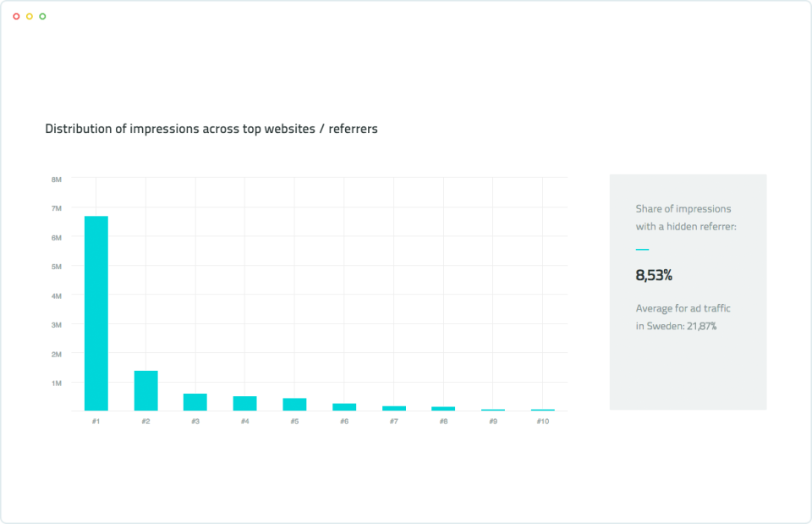Click the 1M y-axis label

coord(57,383)
